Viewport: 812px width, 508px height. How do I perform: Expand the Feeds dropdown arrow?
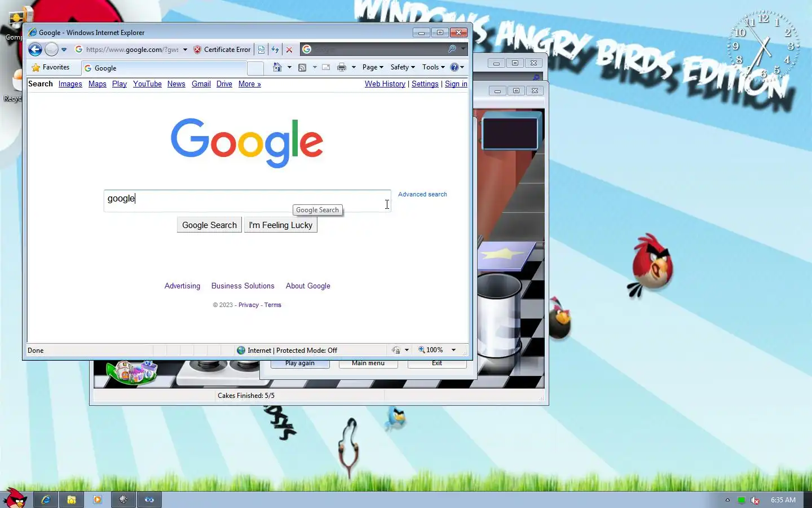(315, 67)
